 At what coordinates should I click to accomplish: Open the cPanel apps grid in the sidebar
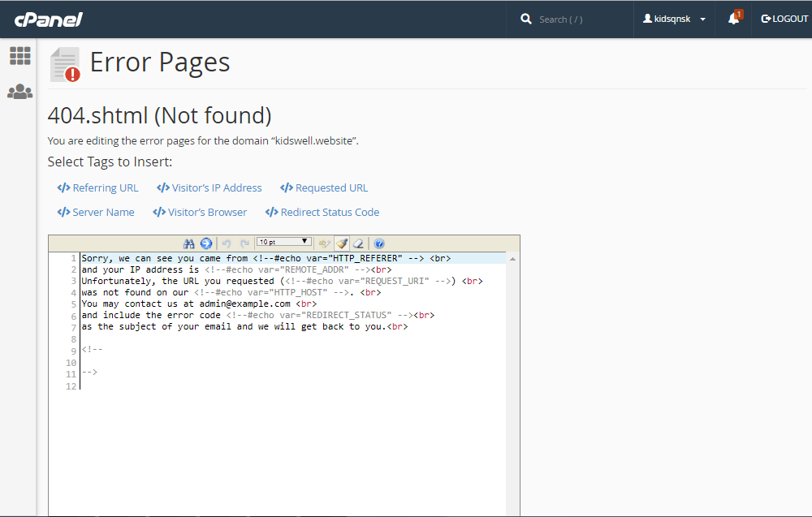(19, 55)
